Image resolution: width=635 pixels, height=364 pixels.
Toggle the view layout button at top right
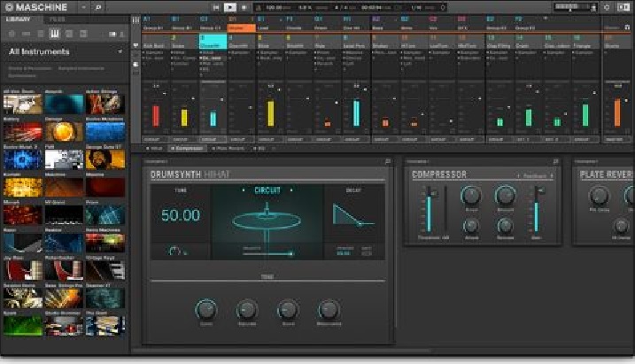point(623,7)
